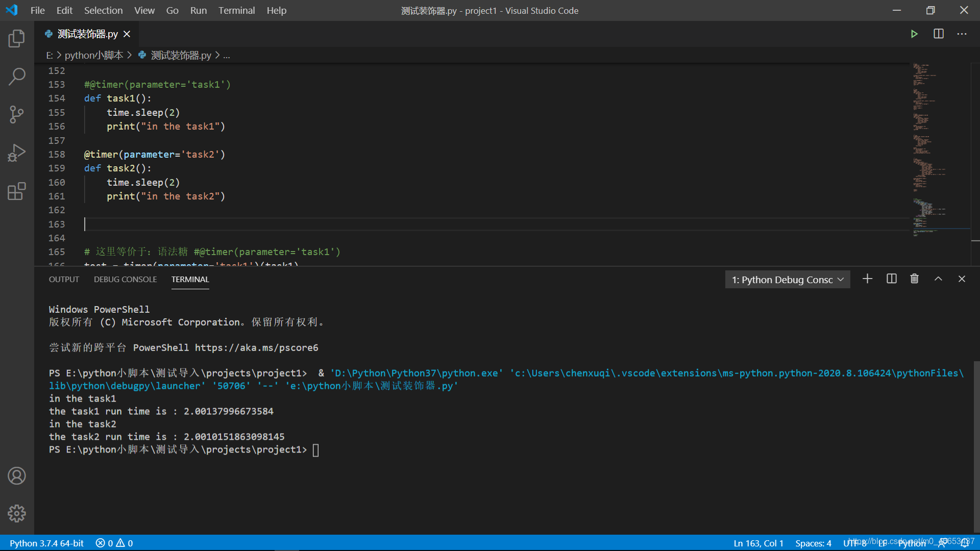Image resolution: width=980 pixels, height=551 pixels.
Task: Change the Python language mode
Action: click(912, 543)
